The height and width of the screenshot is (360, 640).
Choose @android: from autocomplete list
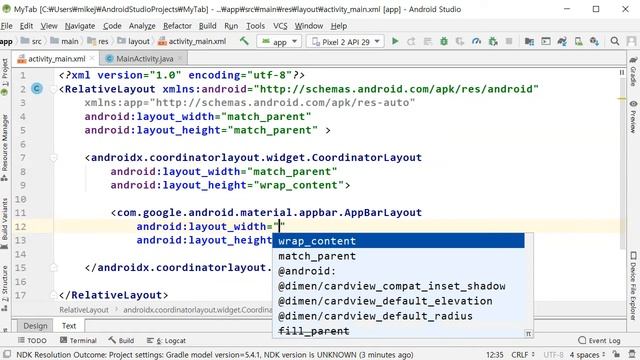coord(399,271)
